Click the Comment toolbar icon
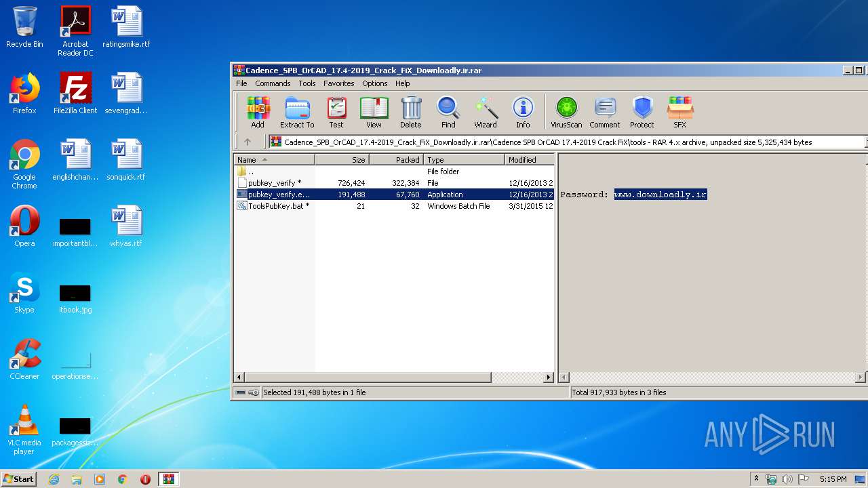 click(x=605, y=112)
